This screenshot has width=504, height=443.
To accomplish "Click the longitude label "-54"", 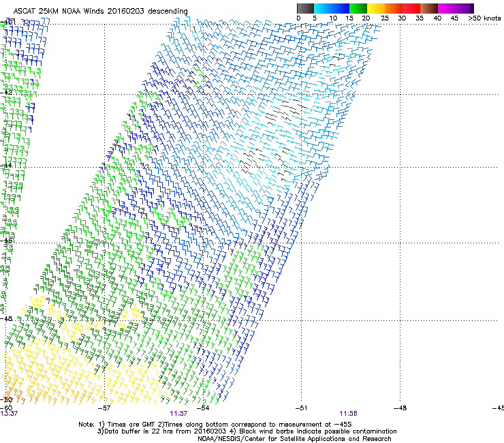I will 203,408.
